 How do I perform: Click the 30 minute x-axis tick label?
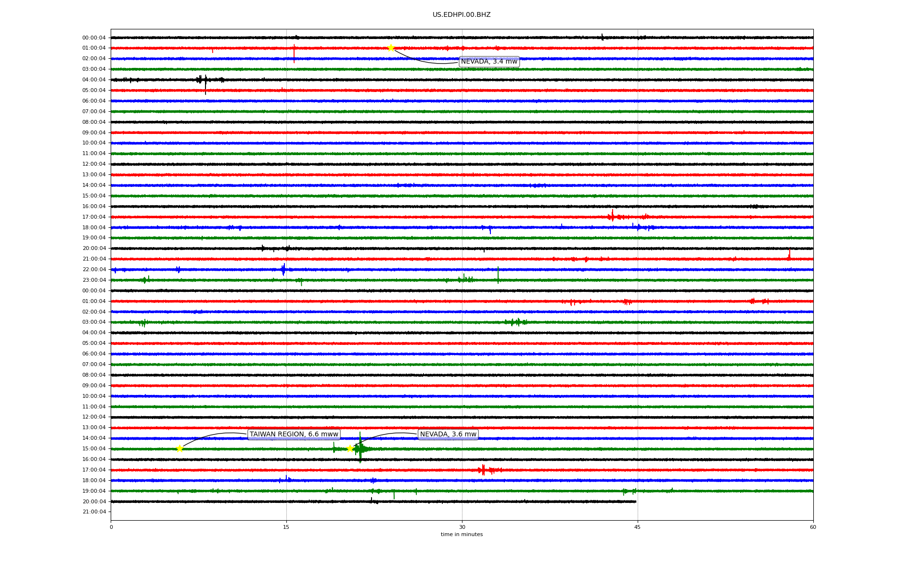tap(462, 527)
